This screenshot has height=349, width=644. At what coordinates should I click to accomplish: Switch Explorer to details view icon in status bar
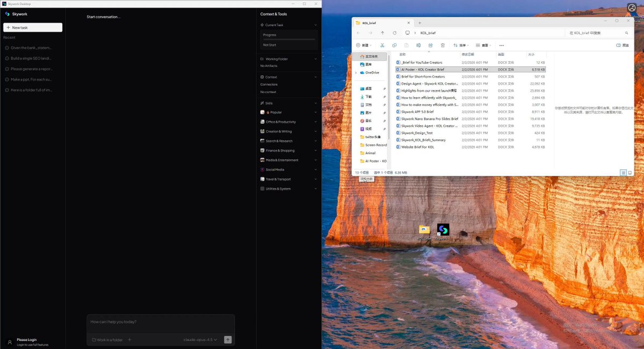point(623,173)
